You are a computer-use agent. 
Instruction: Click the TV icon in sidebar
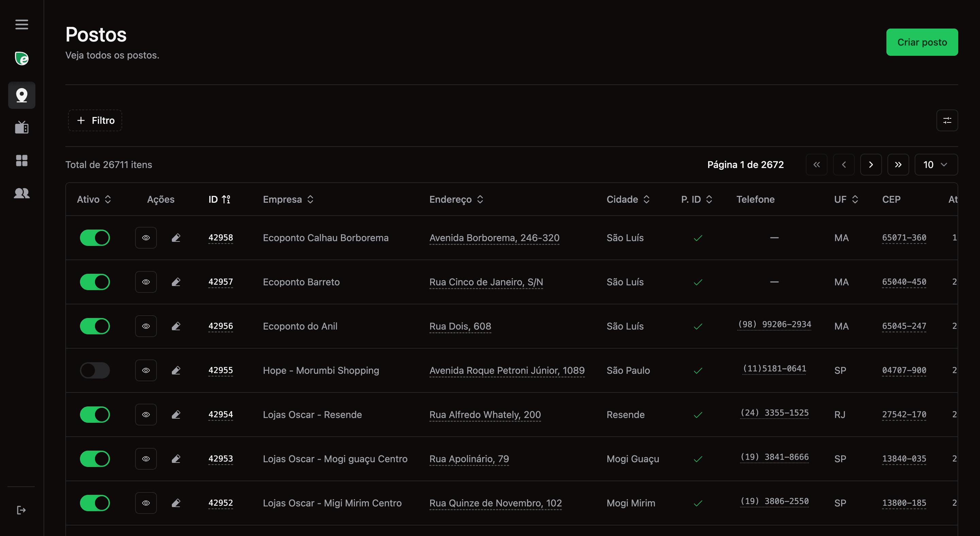point(22,127)
